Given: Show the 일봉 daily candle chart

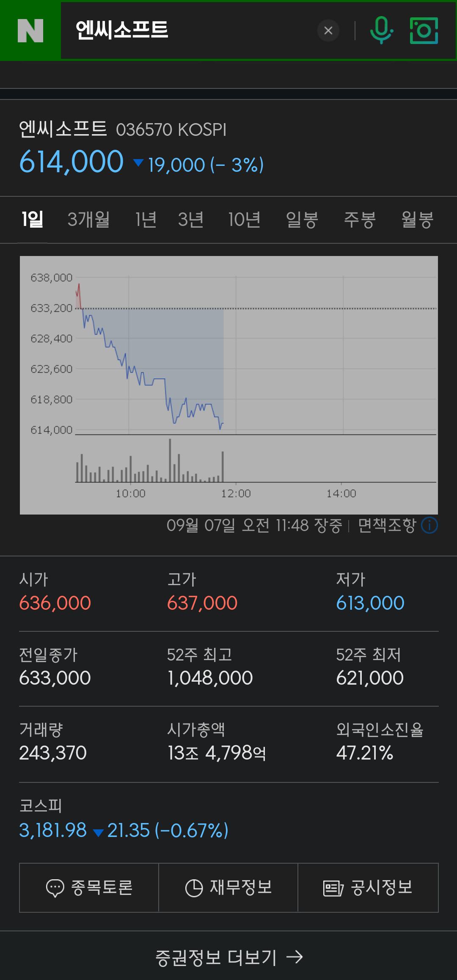Looking at the screenshot, I should click(302, 220).
